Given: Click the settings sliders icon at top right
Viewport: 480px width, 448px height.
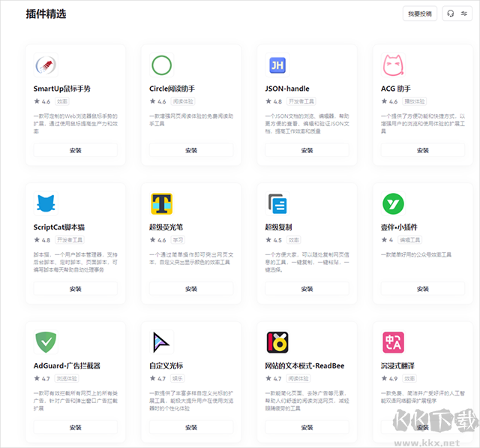Looking at the screenshot, I should coord(464,14).
